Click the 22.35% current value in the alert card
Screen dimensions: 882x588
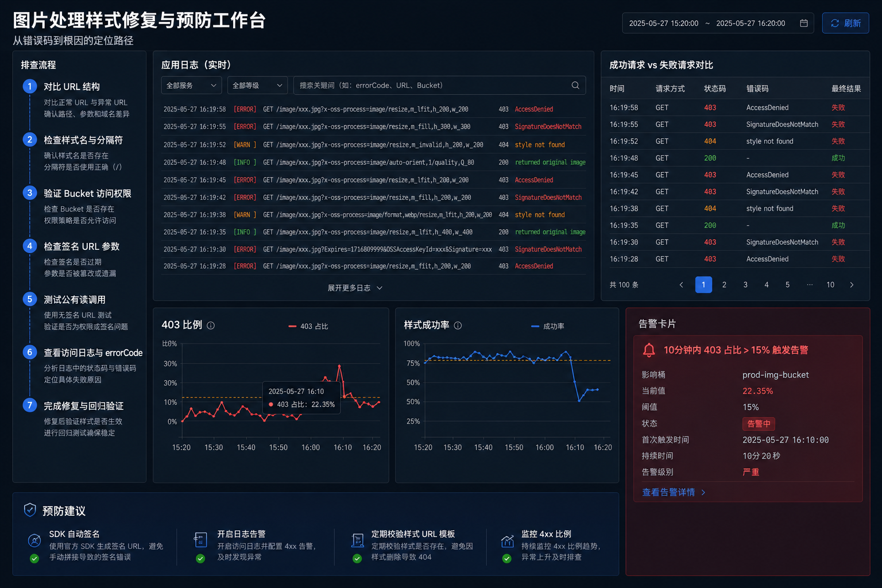pyautogui.click(x=758, y=391)
